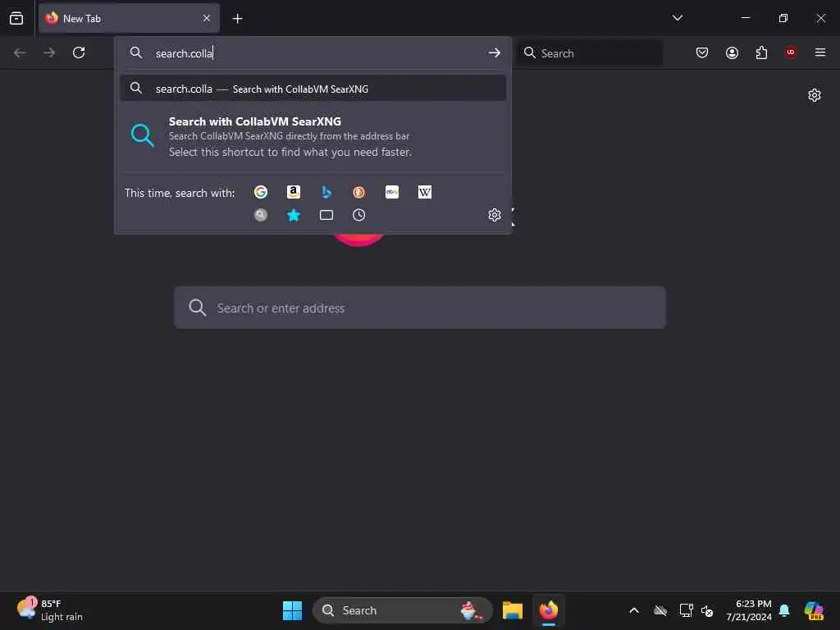This screenshot has width=840, height=630.
Task: Reload the current page
Action: pos(79,52)
